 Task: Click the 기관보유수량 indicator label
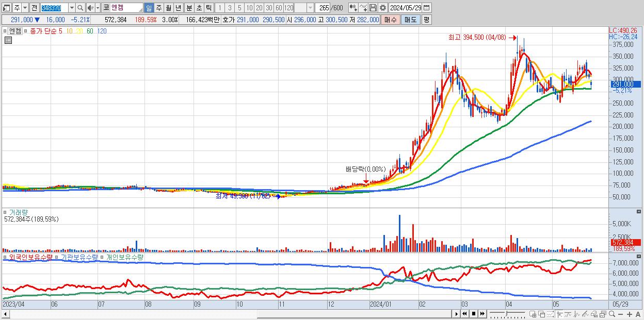(79, 257)
